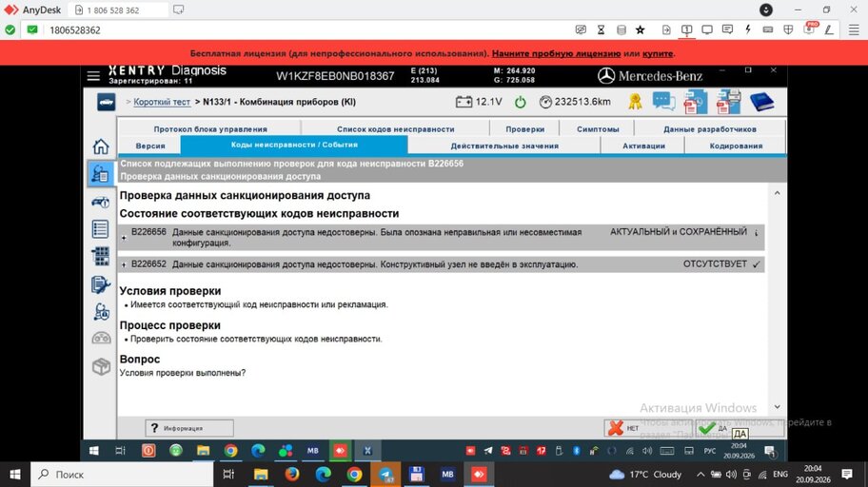Open the gauge cluster sidebar icon

pos(101,338)
